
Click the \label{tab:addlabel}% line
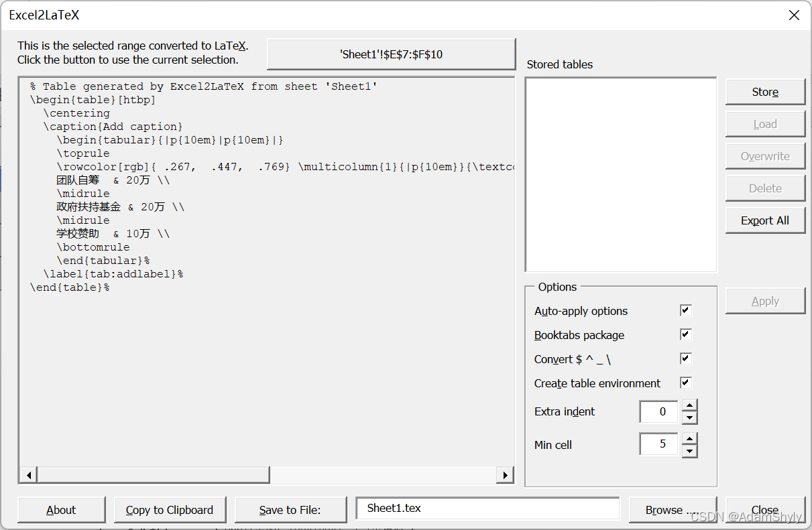(x=113, y=274)
